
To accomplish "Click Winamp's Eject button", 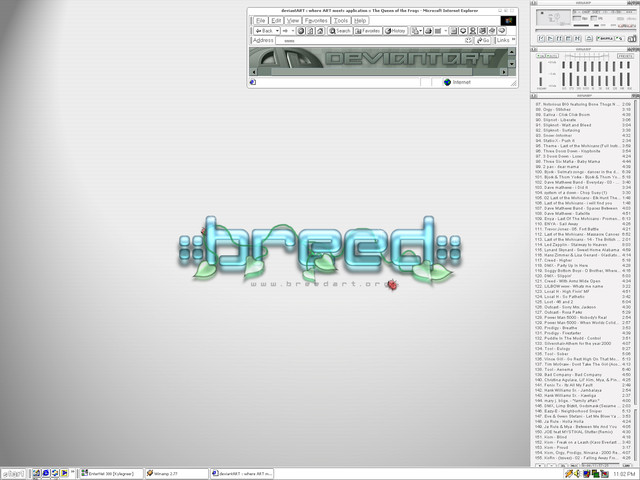I will pyautogui.click(x=589, y=38).
